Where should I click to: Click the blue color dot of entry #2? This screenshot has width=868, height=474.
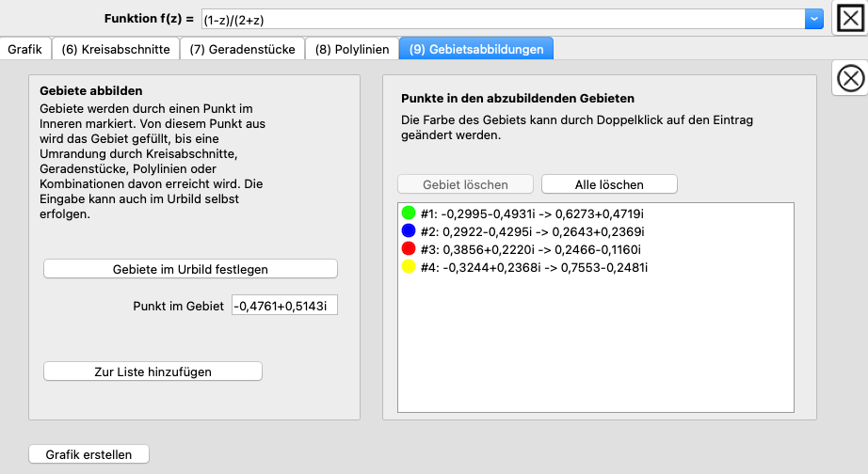tap(409, 231)
